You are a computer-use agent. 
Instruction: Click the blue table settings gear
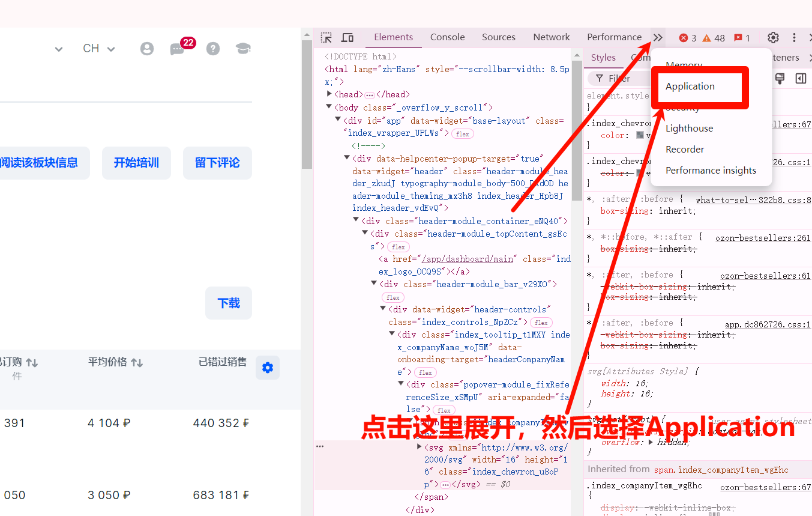268,368
